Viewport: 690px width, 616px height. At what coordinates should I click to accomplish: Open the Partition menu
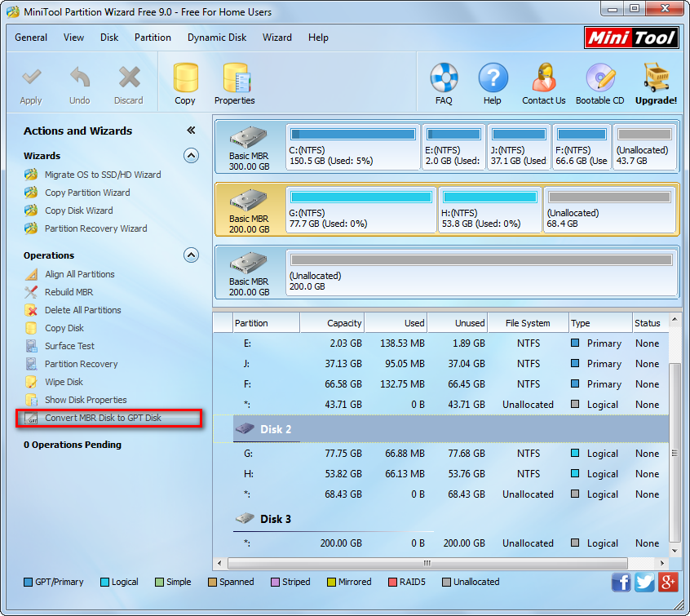(x=153, y=38)
